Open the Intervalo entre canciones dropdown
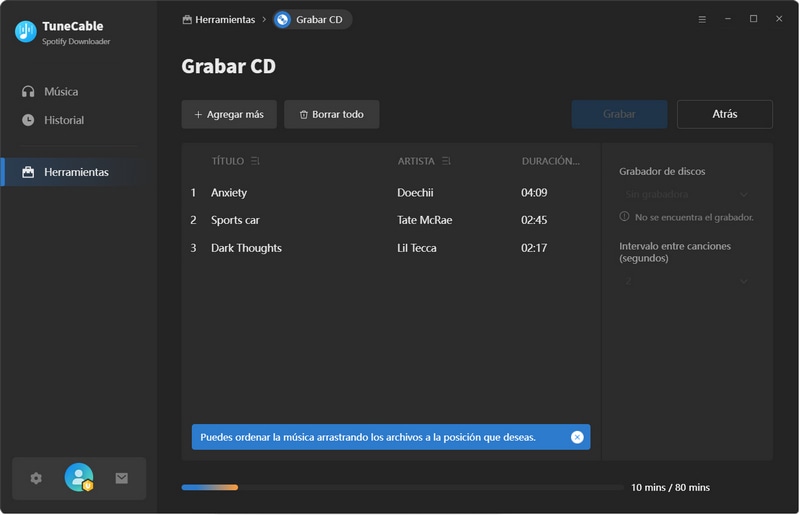The image size is (800, 515). (686, 282)
